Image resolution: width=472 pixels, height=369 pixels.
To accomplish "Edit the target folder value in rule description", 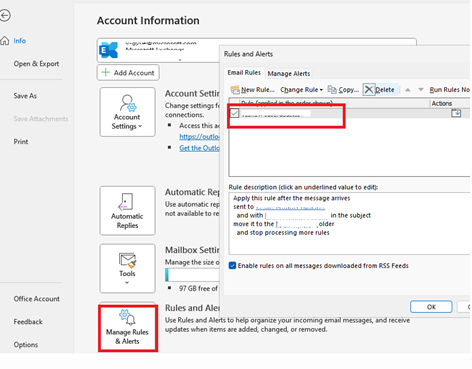I will pyautogui.click(x=296, y=224).
